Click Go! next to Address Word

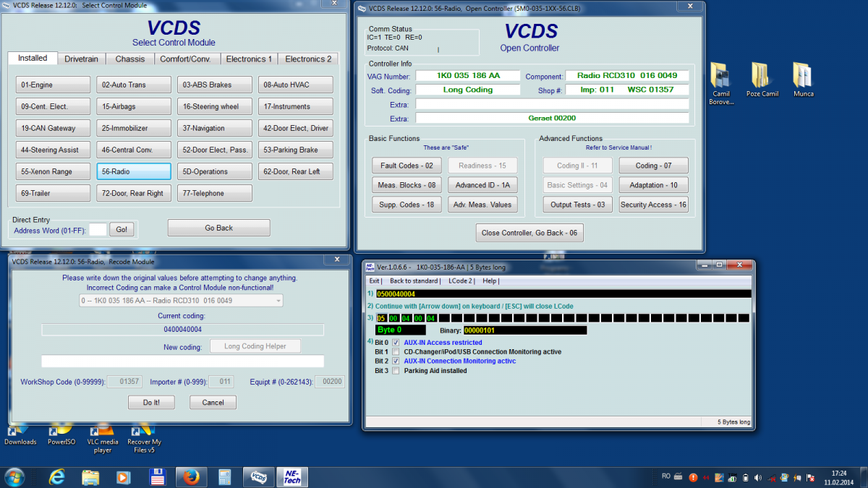(x=122, y=229)
